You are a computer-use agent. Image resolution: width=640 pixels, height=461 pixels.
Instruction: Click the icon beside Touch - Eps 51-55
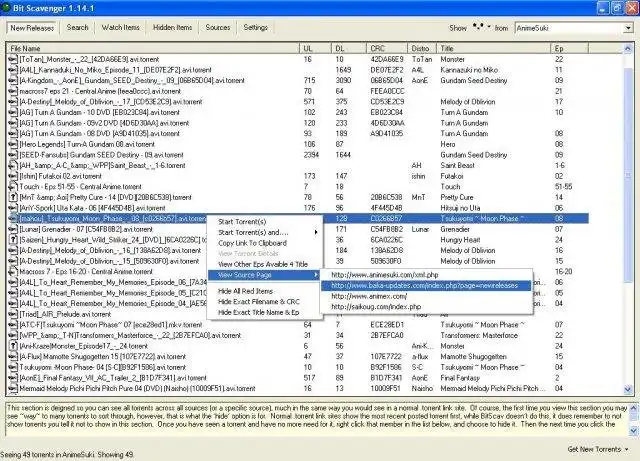tap(13, 187)
